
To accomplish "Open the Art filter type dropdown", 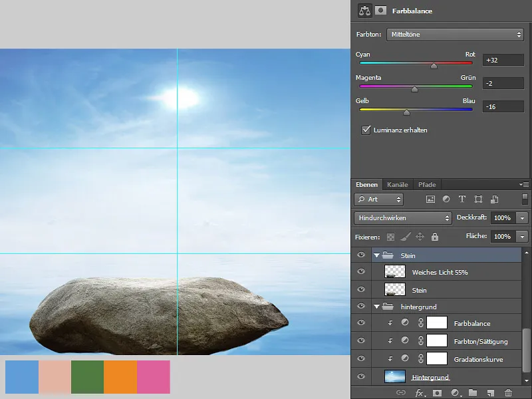I will point(378,199).
